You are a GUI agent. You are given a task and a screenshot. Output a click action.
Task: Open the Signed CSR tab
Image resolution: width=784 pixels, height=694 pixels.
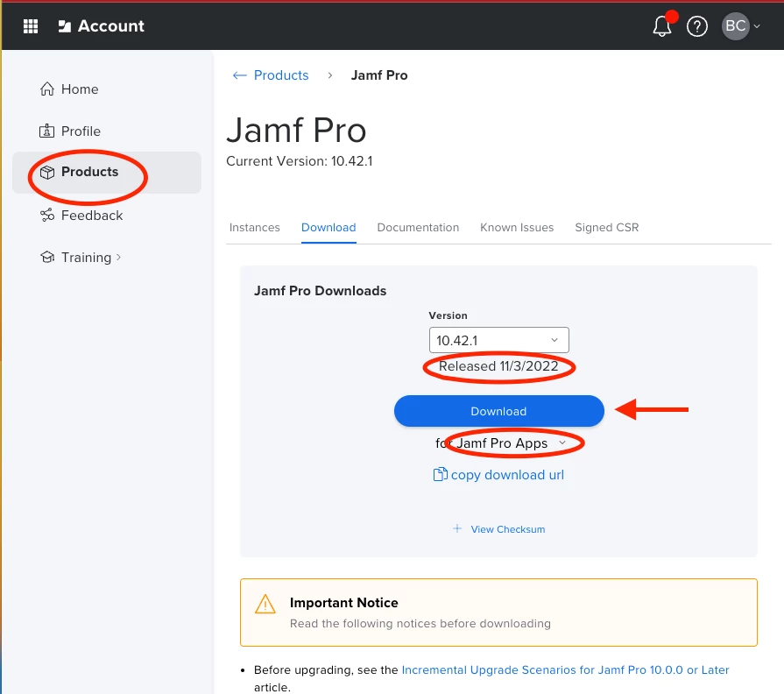point(607,228)
